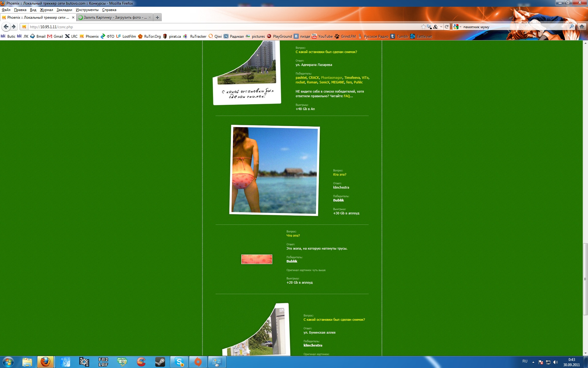Reload the page with the refresh icon
This screenshot has height=368, width=588.
[x=447, y=27]
